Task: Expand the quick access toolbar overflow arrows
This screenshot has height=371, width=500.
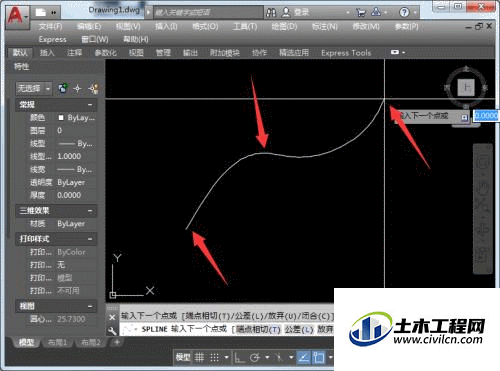Action: point(54,13)
